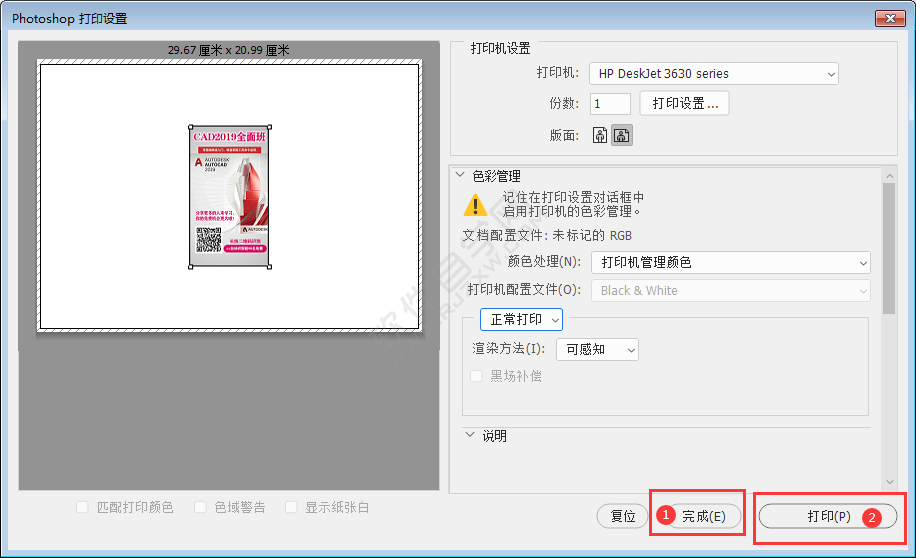
Task: Click the 打印(P) button
Action: 828,517
